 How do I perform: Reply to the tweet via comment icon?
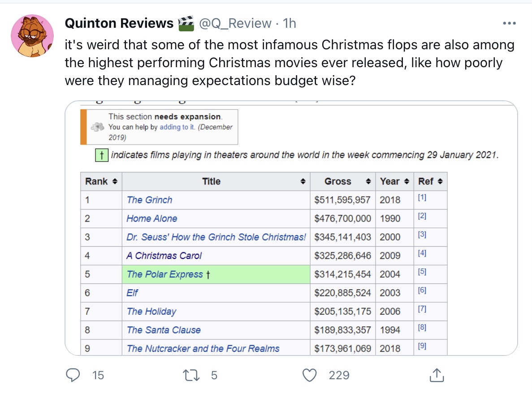click(73, 375)
